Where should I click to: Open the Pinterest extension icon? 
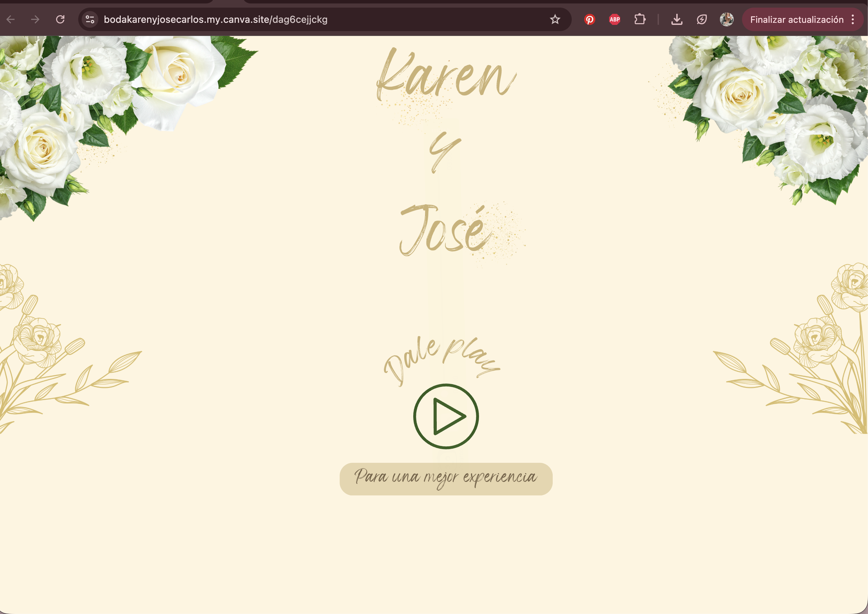(x=589, y=19)
